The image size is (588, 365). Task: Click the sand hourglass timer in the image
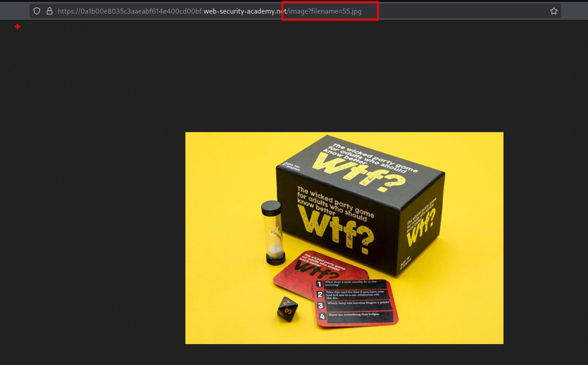[x=272, y=233]
